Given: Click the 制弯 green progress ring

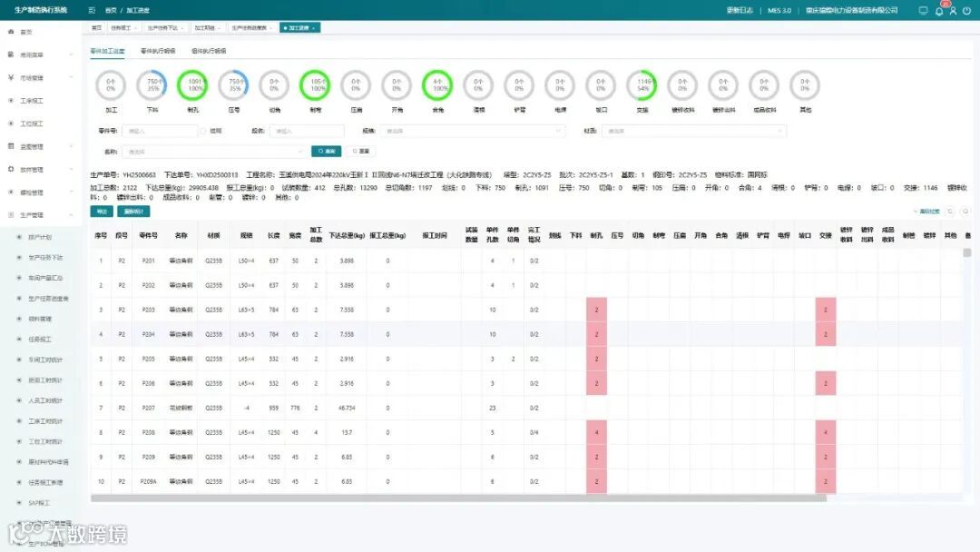Looking at the screenshot, I should tap(315, 85).
